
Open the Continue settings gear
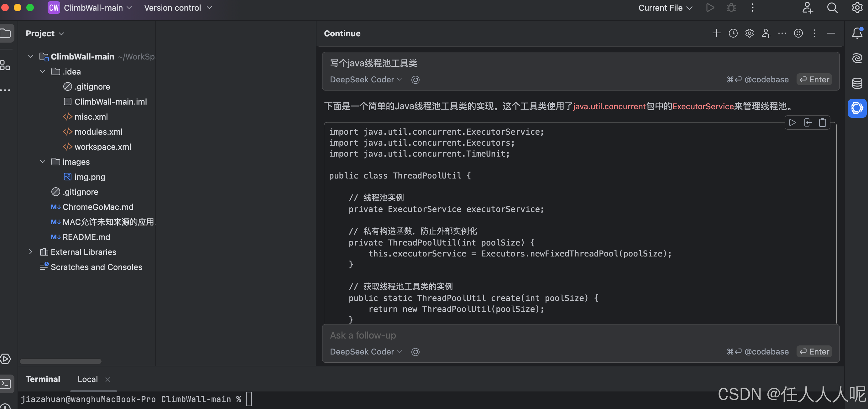click(749, 33)
